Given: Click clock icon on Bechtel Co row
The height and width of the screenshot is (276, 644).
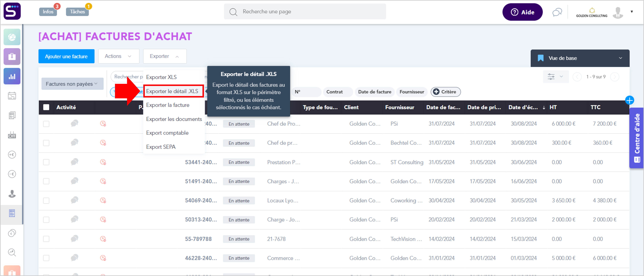Looking at the screenshot, I should point(103,143).
